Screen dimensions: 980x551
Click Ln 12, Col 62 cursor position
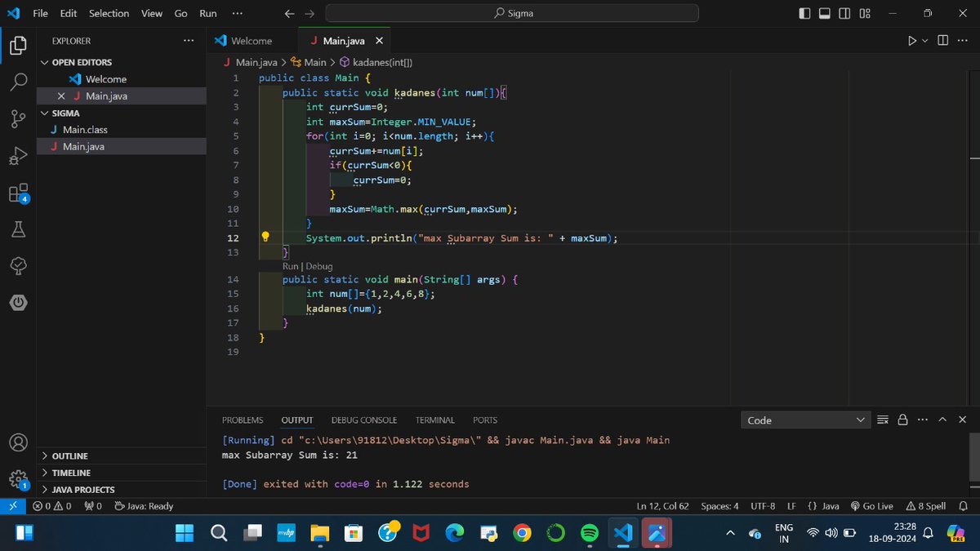pyautogui.click(x=662, y=506)
